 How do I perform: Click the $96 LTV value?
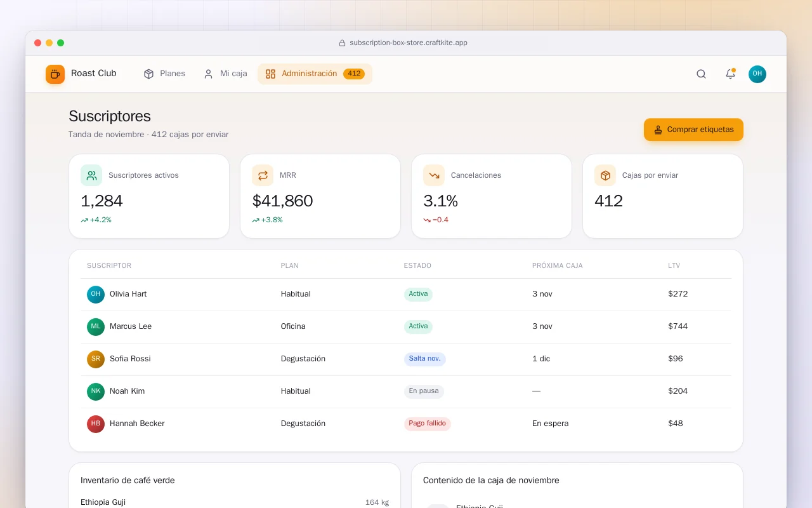coord(676,359)
